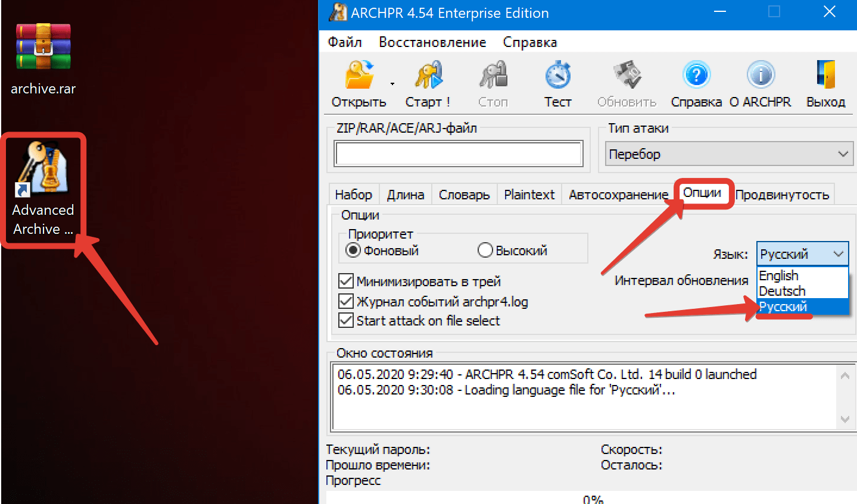
Task: Switch to the Plaintext tab
Action: point(529,195)
